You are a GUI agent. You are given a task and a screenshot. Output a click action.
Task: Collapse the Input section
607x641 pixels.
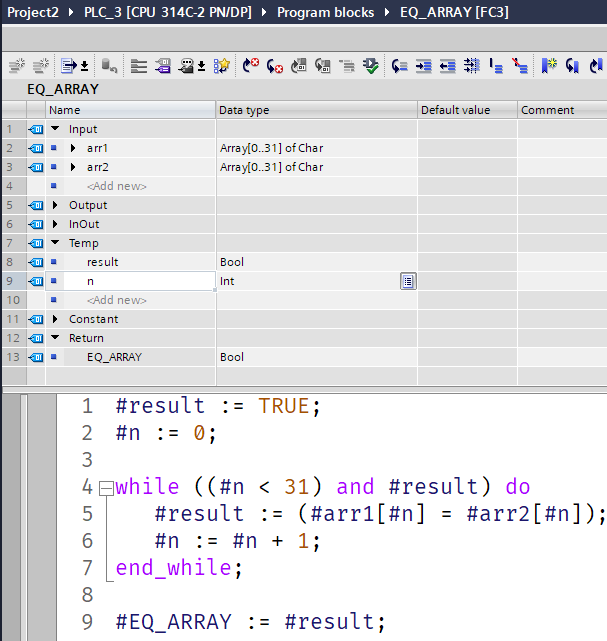[x=56, y=129]
